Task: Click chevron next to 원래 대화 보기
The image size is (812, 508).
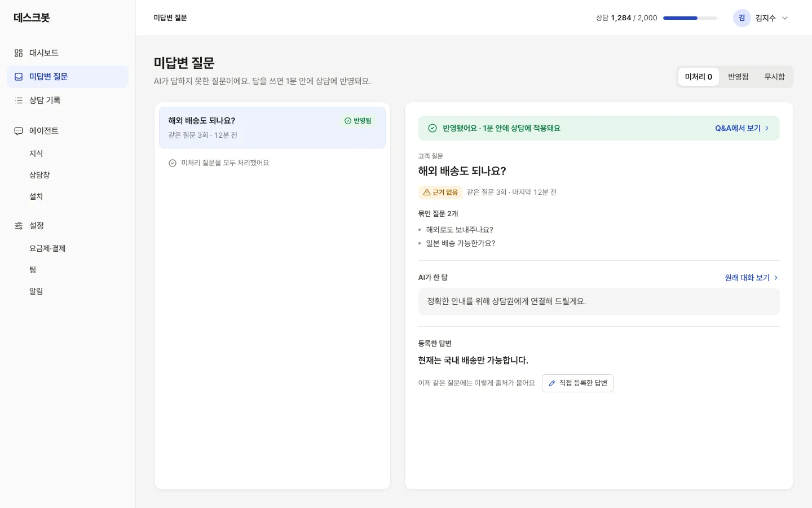Action: pyautogui.click(x=776, y=278)
